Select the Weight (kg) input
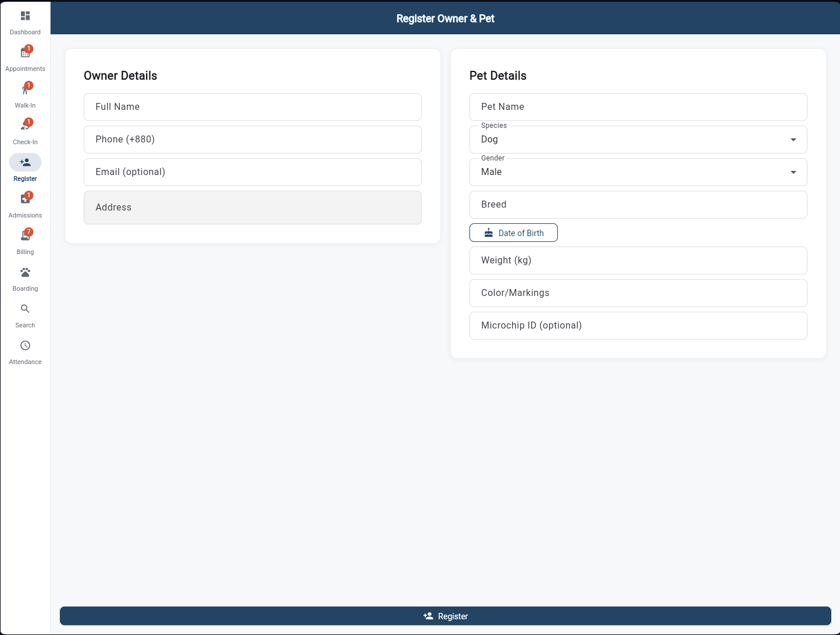Screen dimensions: 840x635 [x=638, y=261]
